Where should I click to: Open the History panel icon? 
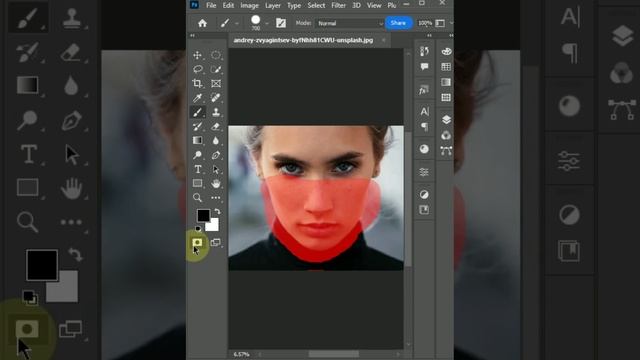[x=424, y=51]
